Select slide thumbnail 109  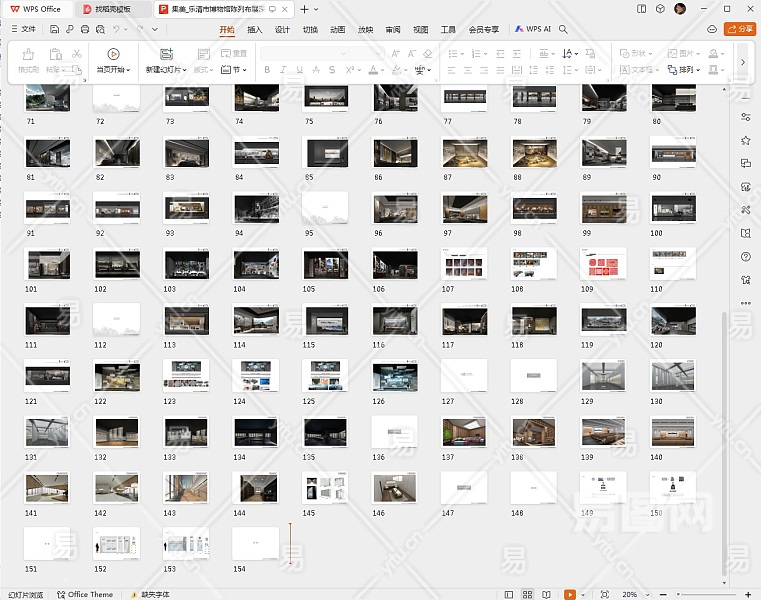click(604, 266)
